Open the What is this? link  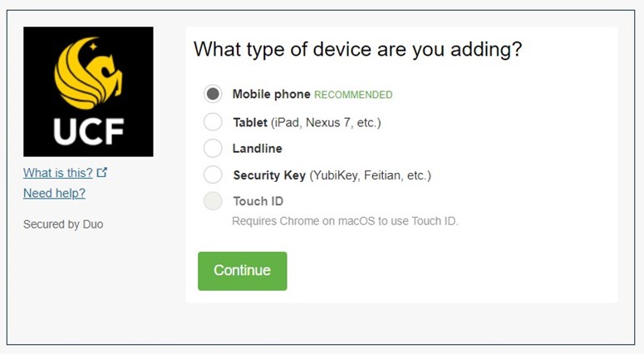[x=58, y=173]
